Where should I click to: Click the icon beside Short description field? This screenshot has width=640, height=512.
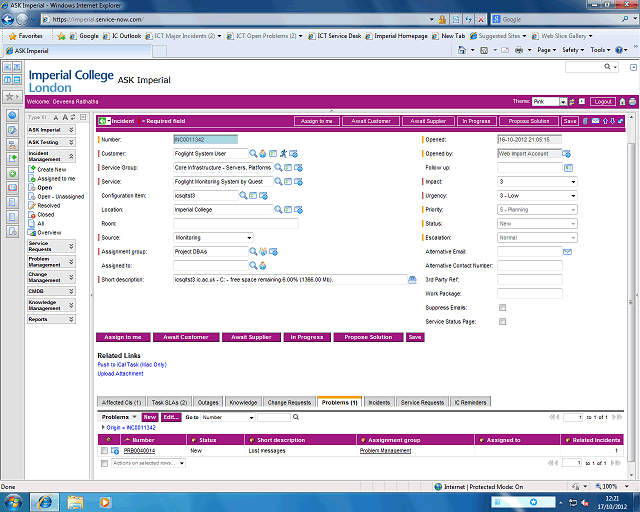click(x=412, y=280)
